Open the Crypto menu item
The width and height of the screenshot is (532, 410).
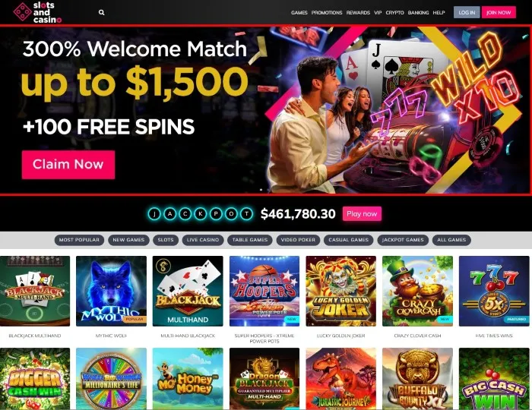pos(394,13)
